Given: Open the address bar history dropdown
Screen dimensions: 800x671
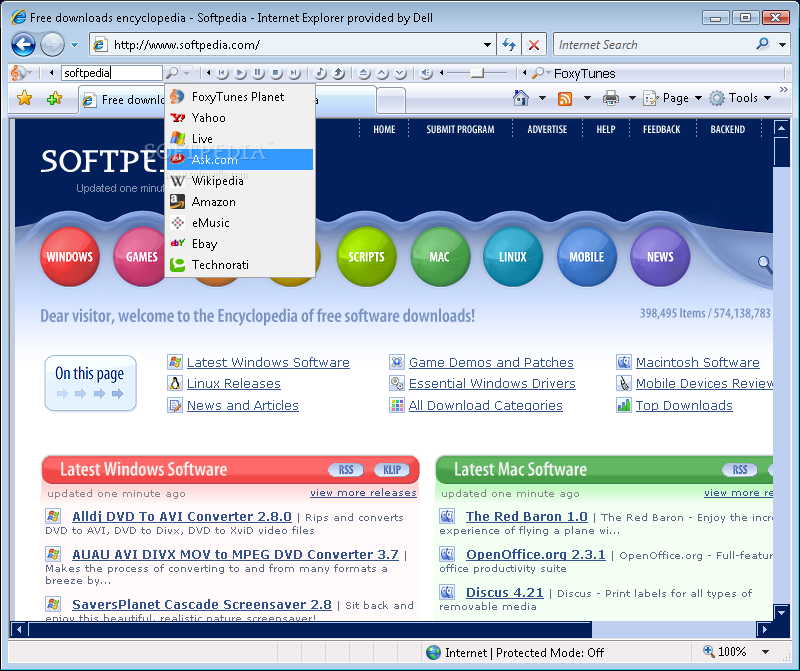Looking at the screenshot, I should 487,45.
